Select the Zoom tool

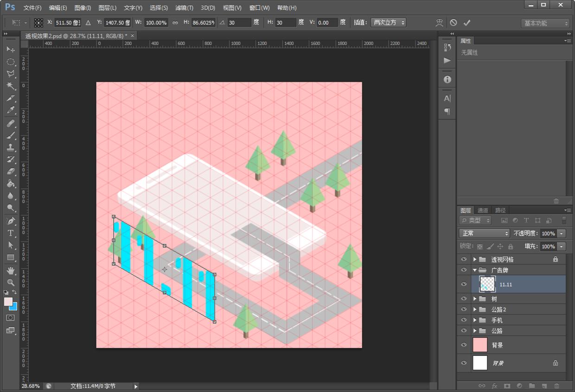[10, 282]
